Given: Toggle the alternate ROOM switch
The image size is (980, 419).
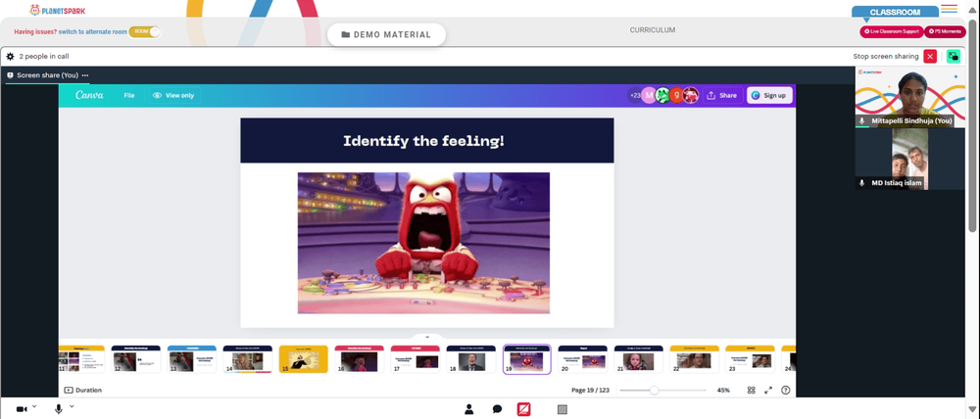Looking at the screenshot, I should tap(144, 31).
